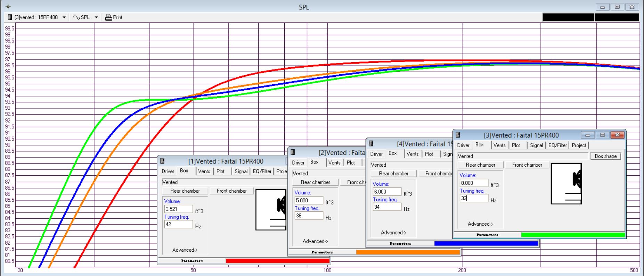Click the SPL waveform graph icon

[76, 17]
